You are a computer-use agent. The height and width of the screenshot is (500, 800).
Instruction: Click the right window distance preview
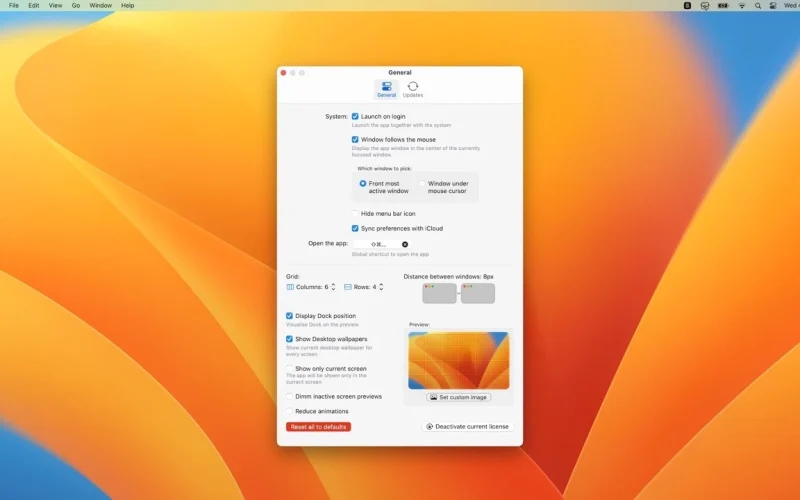(x=478, y=293)
